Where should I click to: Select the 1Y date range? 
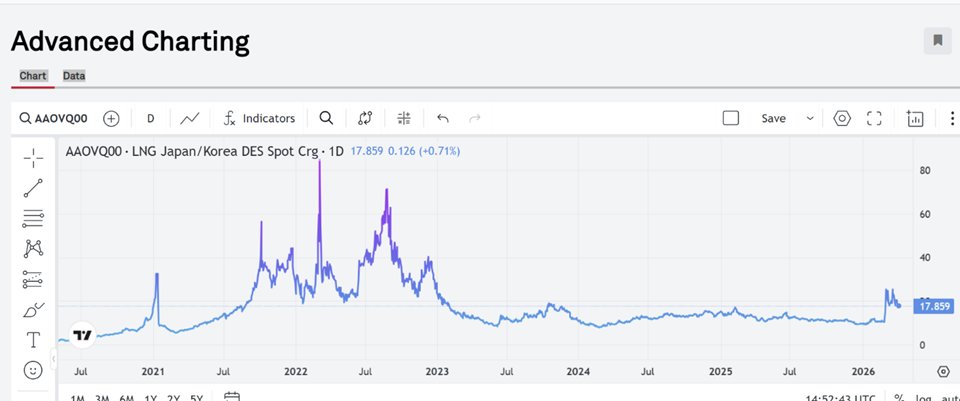coord(150,398)
